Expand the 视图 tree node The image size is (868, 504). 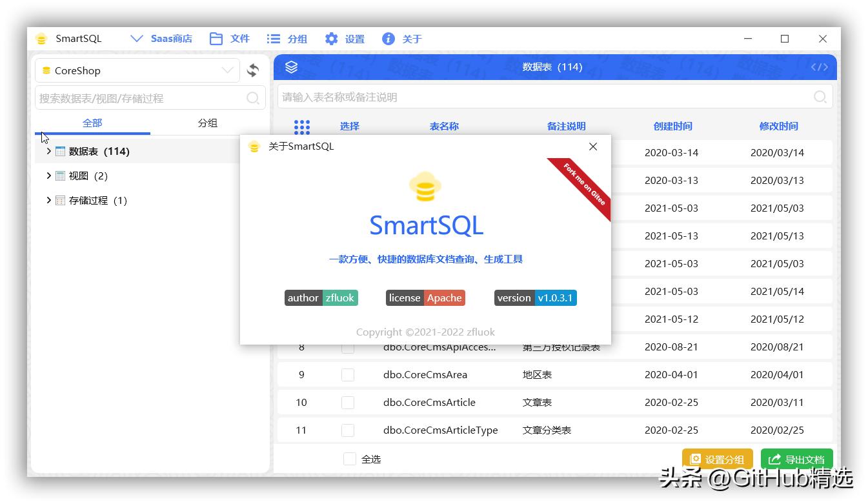pyautogui.click(x=48, y=176)
